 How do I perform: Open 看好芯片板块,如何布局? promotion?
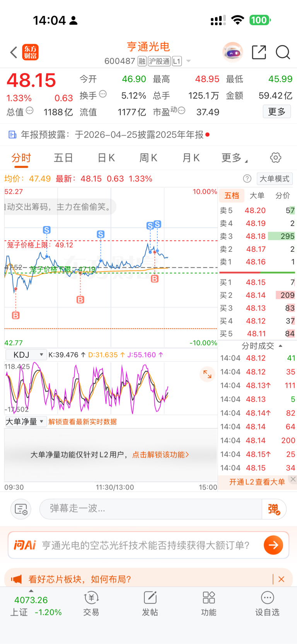coord(80,579)
